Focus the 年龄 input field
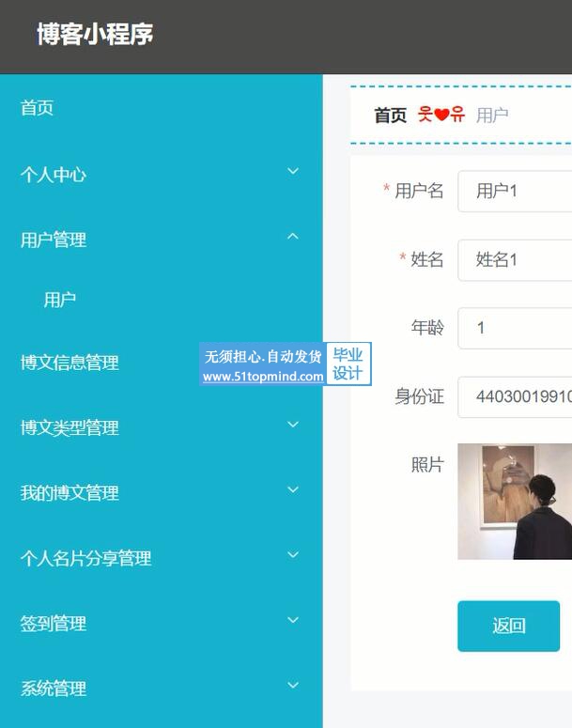The image size is (572, 728). tap(515, 328)
